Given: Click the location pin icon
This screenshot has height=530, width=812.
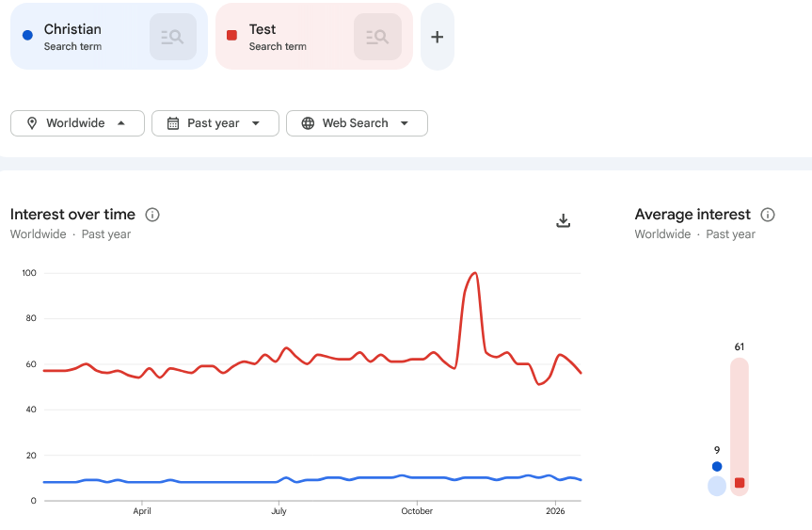Looking at the screenshot, I should (32, 123).
